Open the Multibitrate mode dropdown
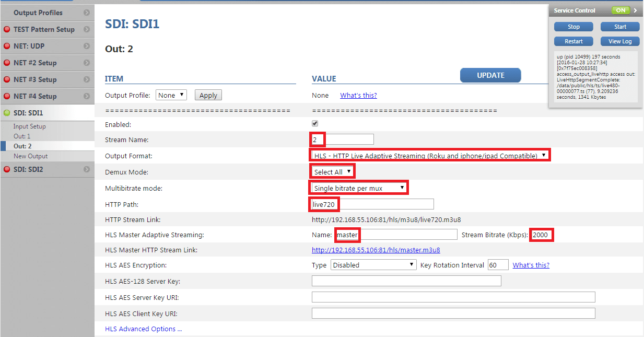The image size is (644, 337). point(359,188)
